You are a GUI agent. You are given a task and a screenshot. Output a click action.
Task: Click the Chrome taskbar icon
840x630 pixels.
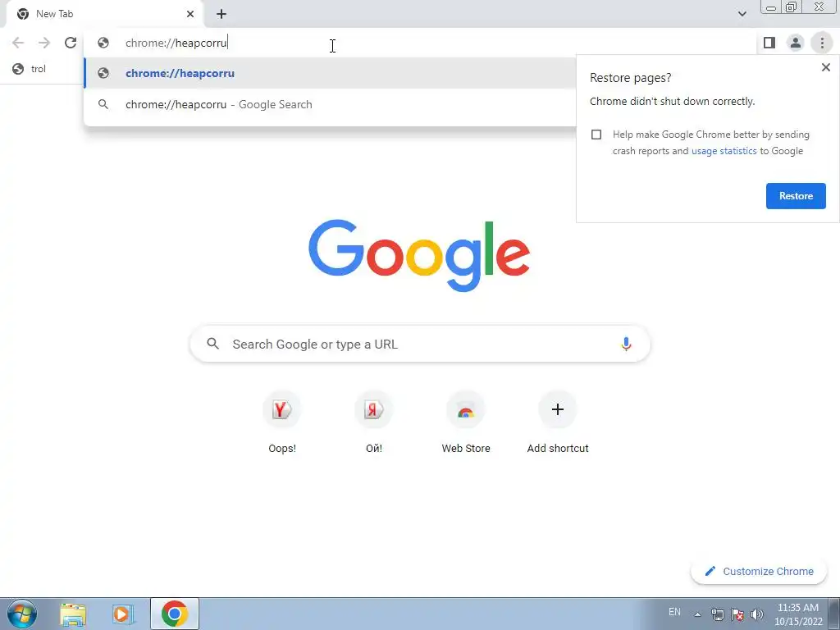[x=174, y=614]
